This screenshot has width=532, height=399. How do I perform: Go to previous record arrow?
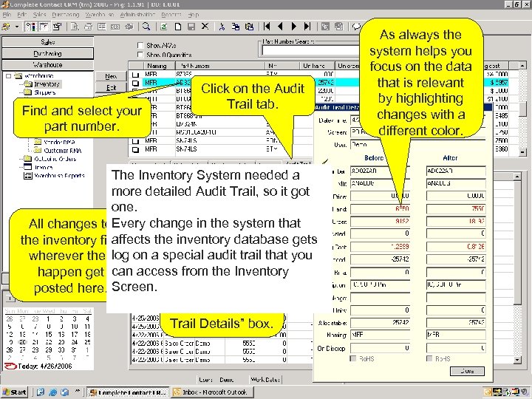coord(280,26)
